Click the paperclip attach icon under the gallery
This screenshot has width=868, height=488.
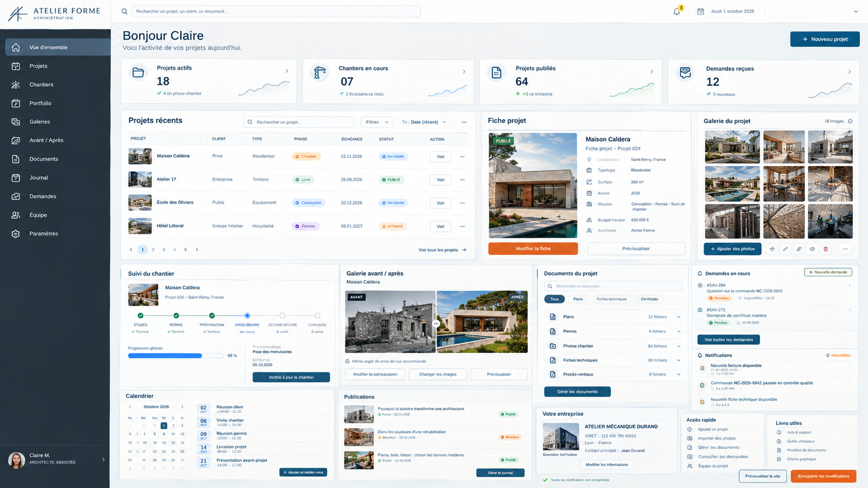[x=799, y=249]
